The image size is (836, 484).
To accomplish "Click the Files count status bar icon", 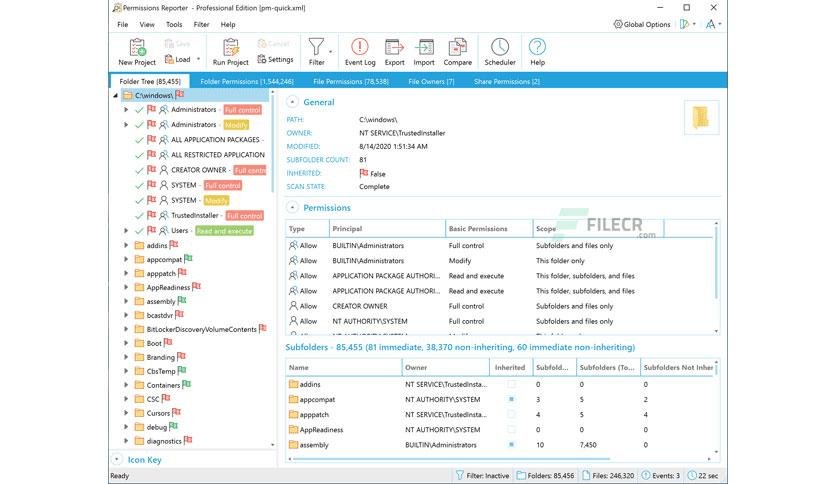I will (586, 475).
